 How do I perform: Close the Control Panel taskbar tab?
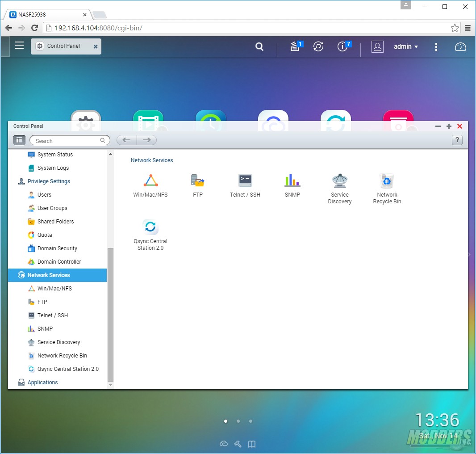[x=95, y=46]
